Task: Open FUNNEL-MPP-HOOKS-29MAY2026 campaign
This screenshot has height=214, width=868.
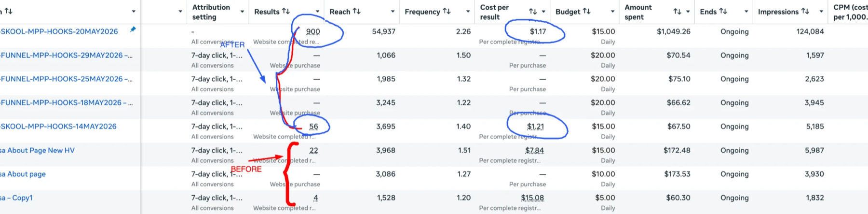Action: pos(67,55)
